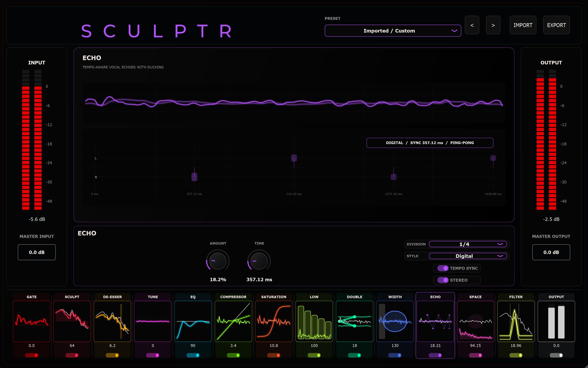Open the Low module bars thumbnail
The image size is (588, 368).
point(314,321)
